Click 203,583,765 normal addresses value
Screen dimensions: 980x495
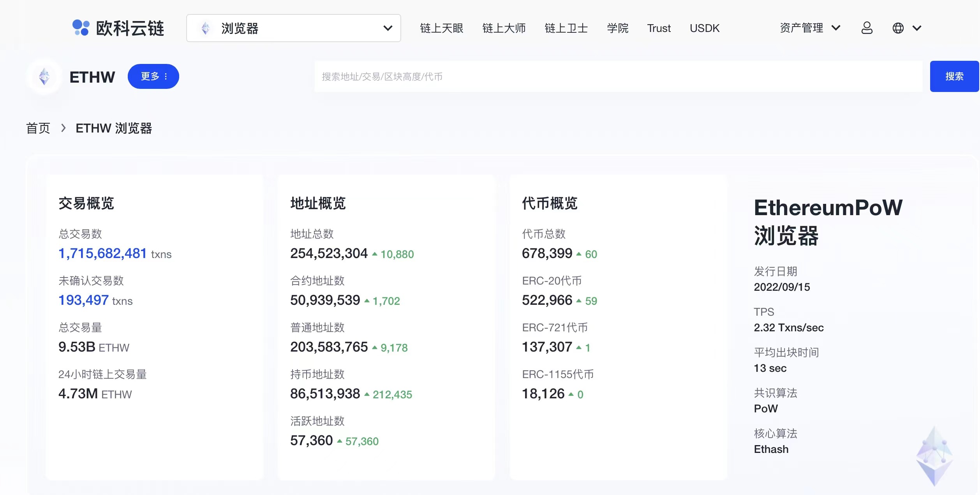click(x=329, y=347)
